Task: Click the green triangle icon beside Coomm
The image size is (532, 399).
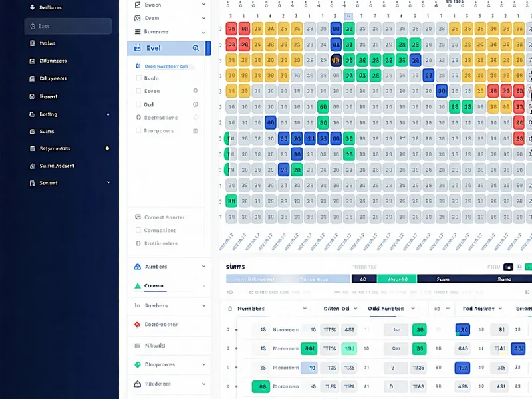Action: pos(138,286)
